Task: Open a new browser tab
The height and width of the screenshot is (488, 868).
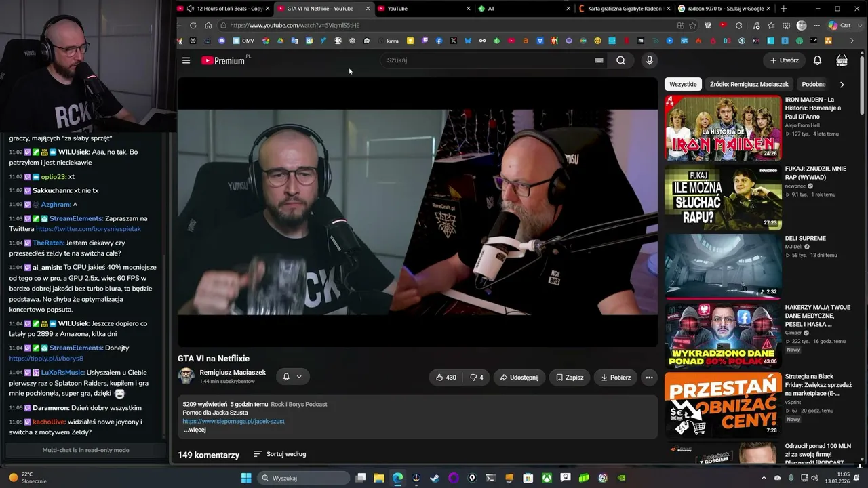Action: 784,9
